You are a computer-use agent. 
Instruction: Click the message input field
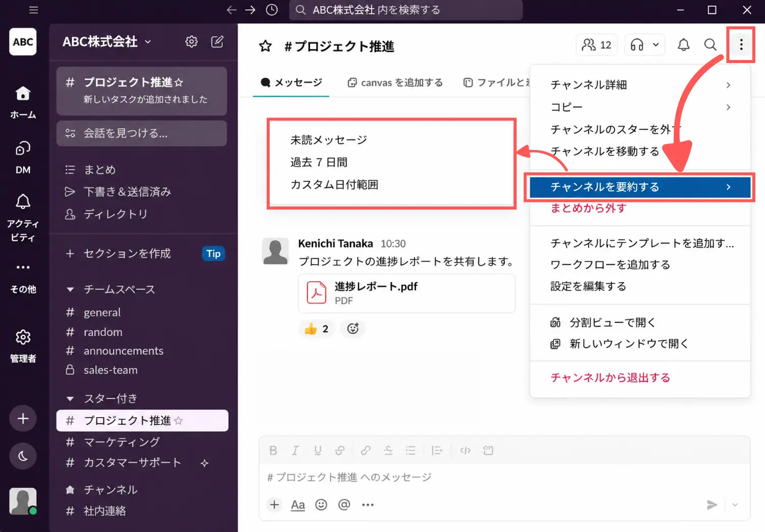pyautogui.click(x=504, y=477)
